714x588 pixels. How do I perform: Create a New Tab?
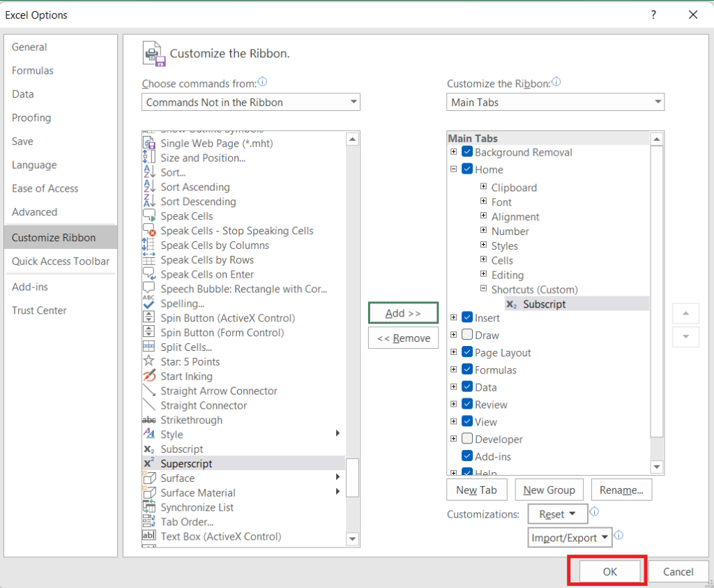(x=477, y=490)
